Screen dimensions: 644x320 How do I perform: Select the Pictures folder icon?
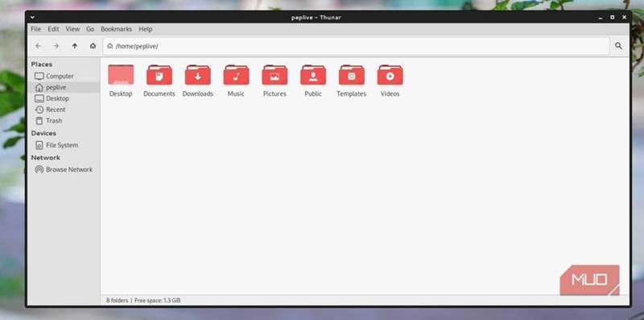[275, 75]
